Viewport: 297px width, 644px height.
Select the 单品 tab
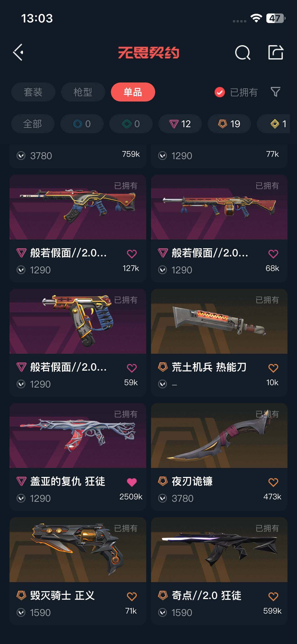(x=133, y=92)
